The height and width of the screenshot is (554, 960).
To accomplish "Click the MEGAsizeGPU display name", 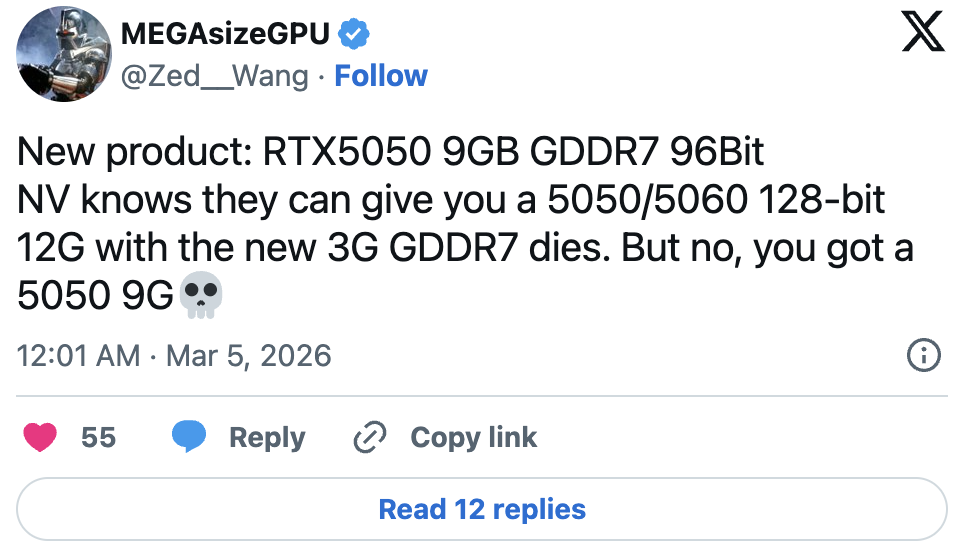I will click(224, 34).
